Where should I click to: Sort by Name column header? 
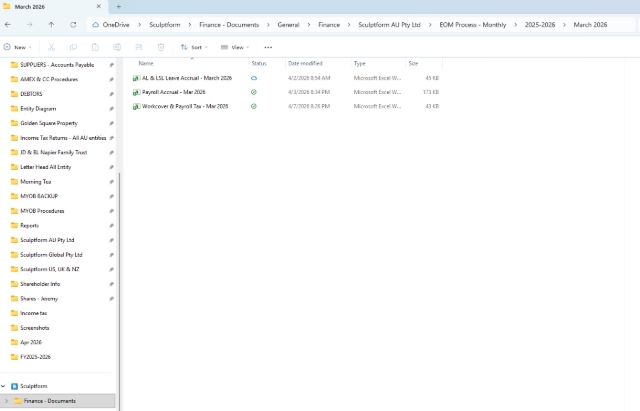click(x=146, y=63)
